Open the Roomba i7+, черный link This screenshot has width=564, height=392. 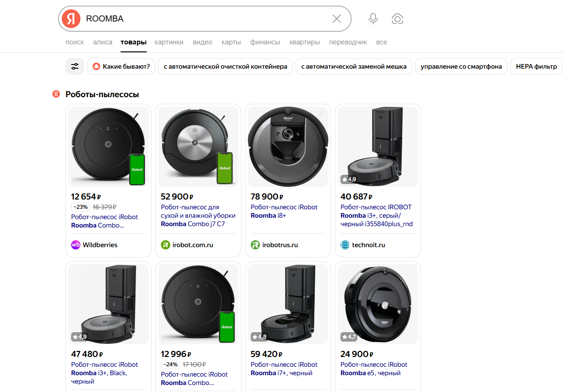coord(284,369)
